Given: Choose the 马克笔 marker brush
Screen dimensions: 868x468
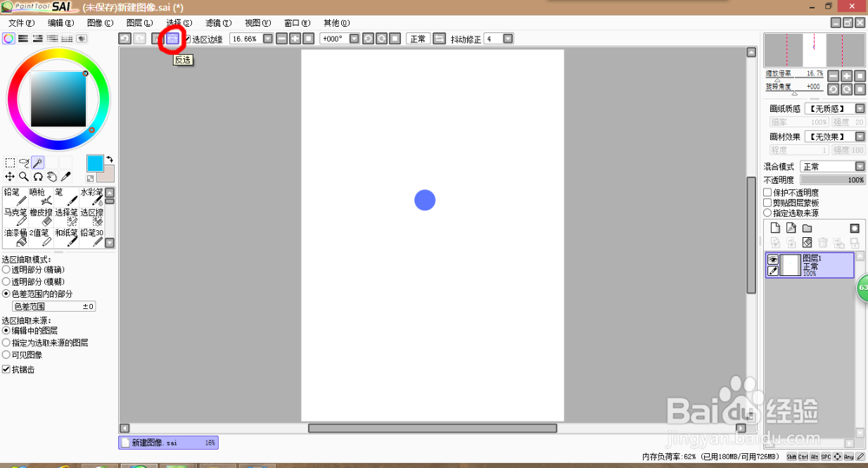Looking at the screenshot, I should pos(15,217).
